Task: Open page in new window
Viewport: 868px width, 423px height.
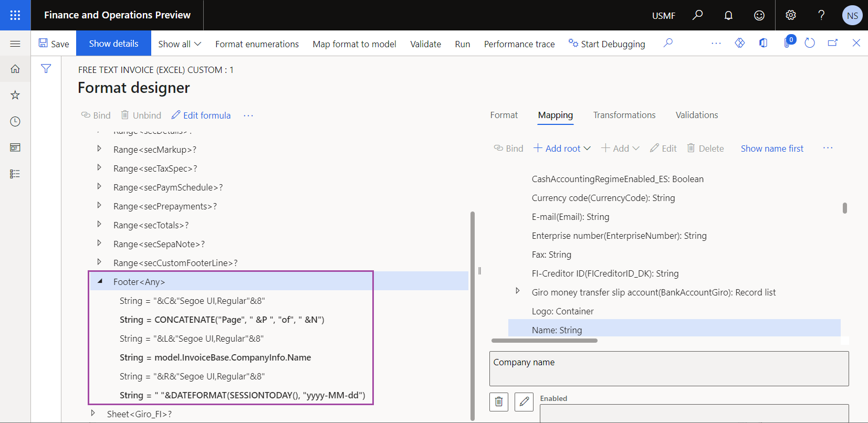Action: 833,43
